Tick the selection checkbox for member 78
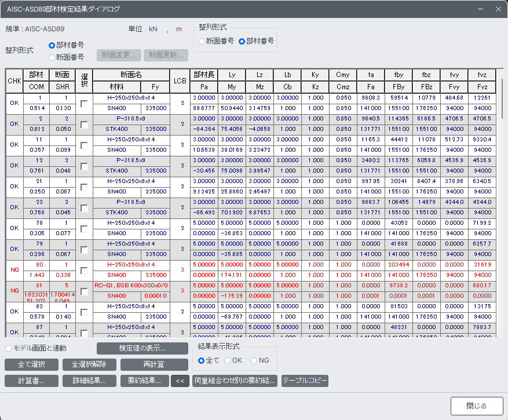The height and width of the screenshot is (420, 508). pyautogui.click(x=84, y=229)
